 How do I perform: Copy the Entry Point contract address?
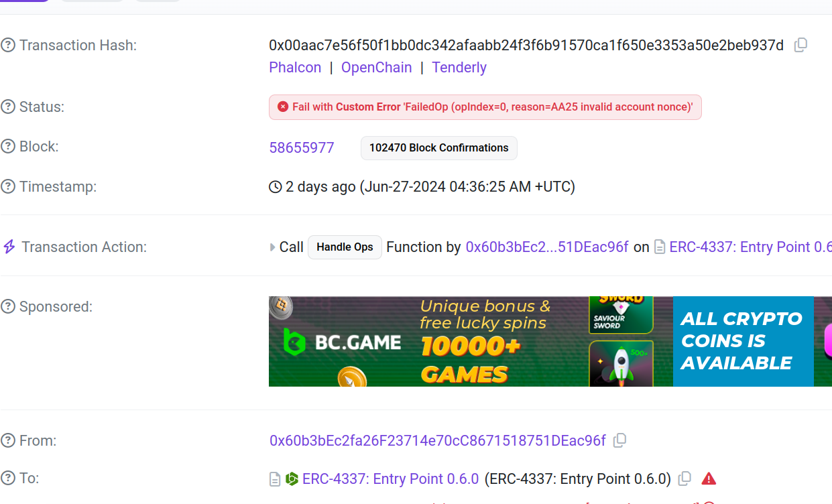[685, 479]
